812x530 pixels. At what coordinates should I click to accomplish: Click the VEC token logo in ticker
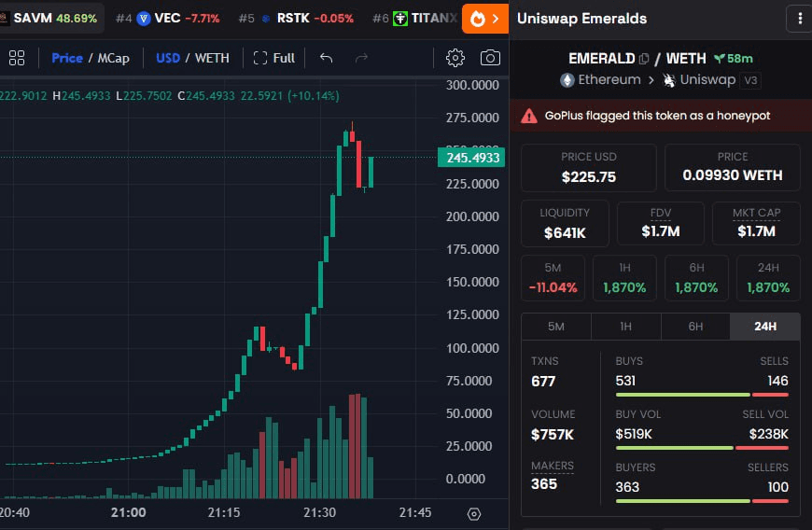pyautogui.click(x=144, y=20)
